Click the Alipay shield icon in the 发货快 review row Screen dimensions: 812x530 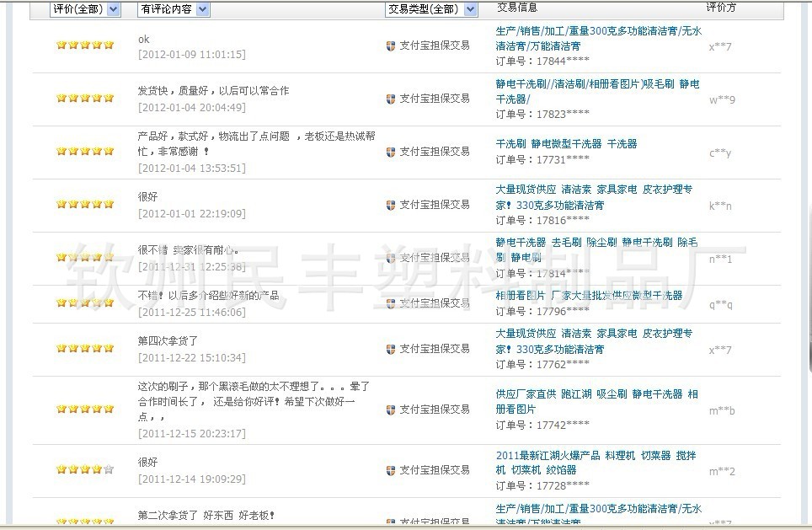[x=391, y=99]
